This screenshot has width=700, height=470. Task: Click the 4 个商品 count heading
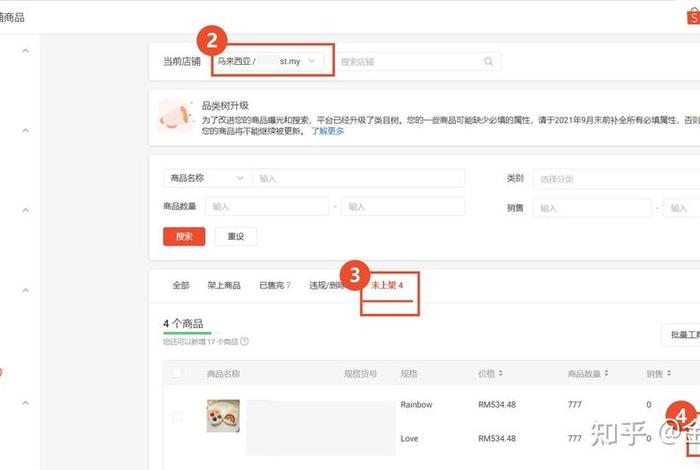(x=183, y=324)
